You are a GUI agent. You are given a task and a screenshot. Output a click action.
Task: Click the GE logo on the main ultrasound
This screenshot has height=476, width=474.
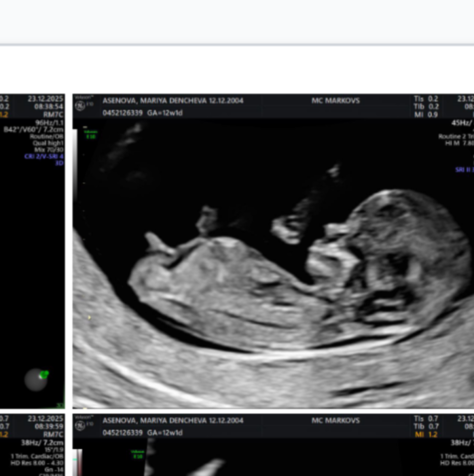click(x=80, y=106)
